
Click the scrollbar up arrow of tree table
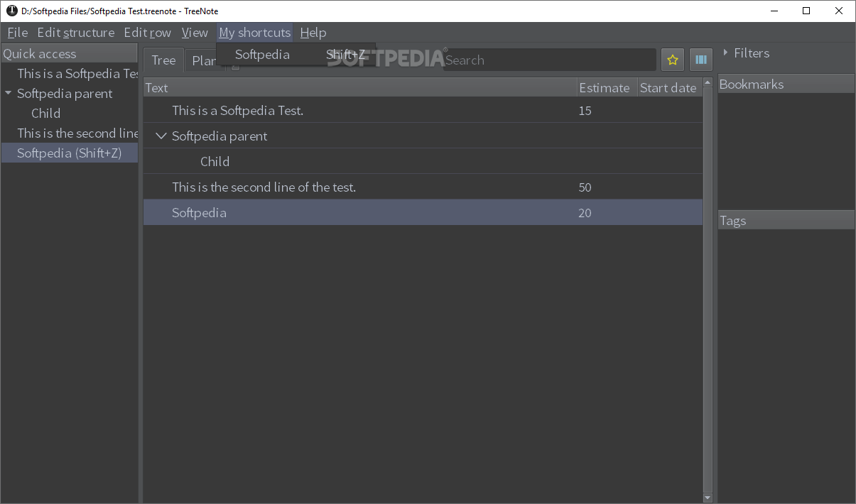708,83
